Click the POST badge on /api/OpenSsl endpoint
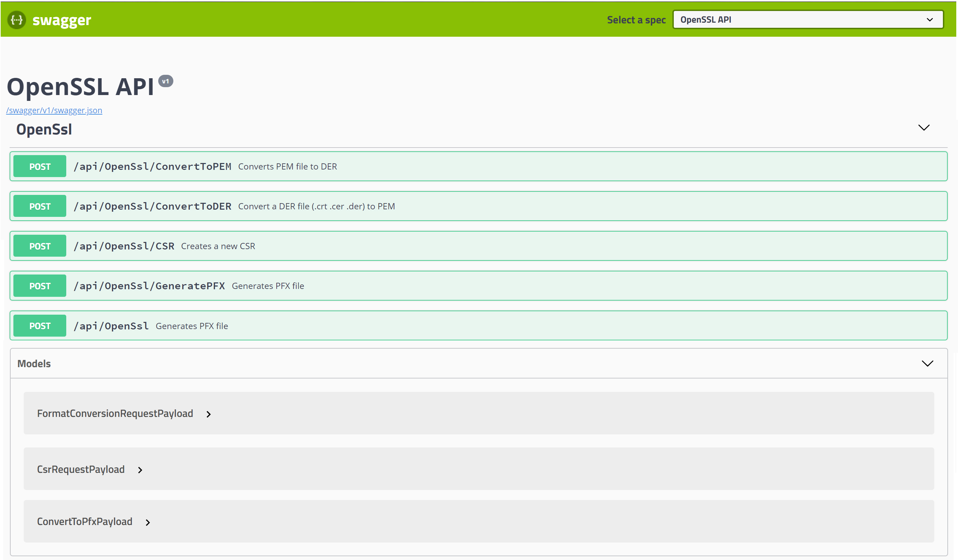 click(x=39, y=325)
